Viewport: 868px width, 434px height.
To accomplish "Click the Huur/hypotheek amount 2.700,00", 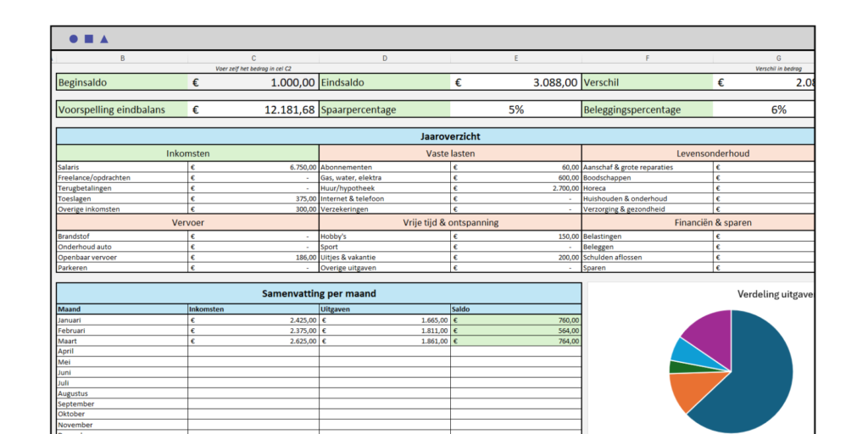I will tap(516, 188).
